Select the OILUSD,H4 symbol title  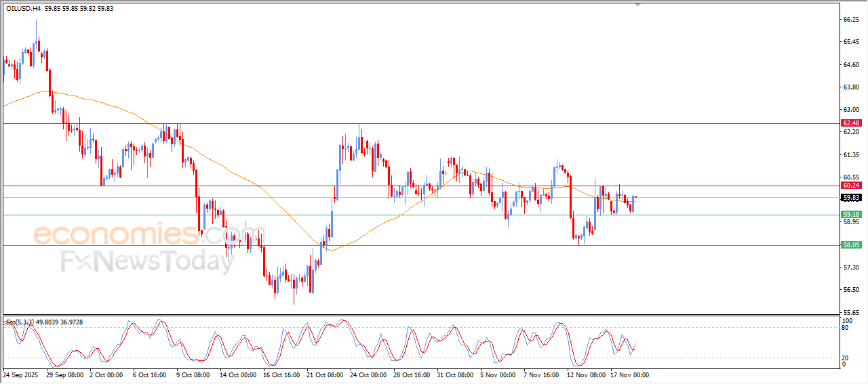pos(22,9)
